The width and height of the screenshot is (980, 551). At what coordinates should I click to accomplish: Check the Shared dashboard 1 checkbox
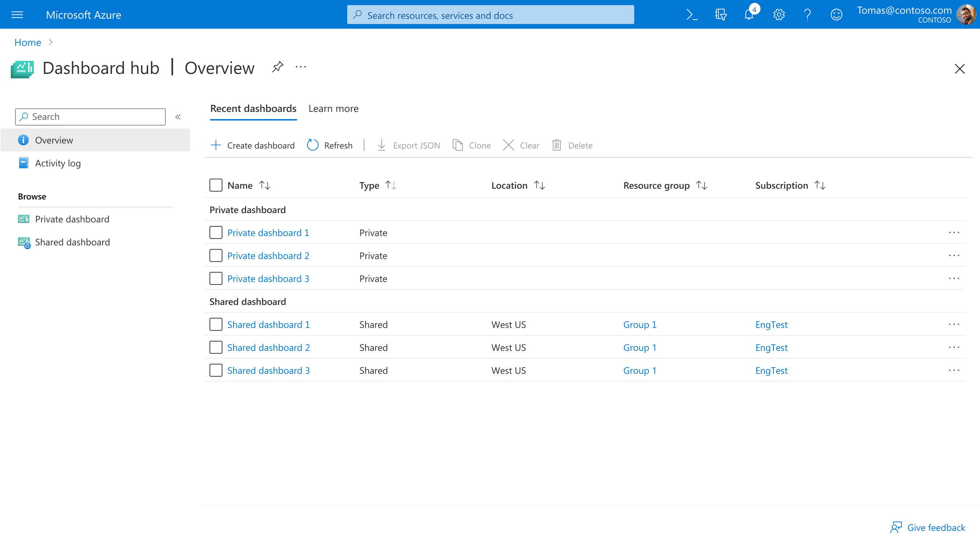(216, 324)
